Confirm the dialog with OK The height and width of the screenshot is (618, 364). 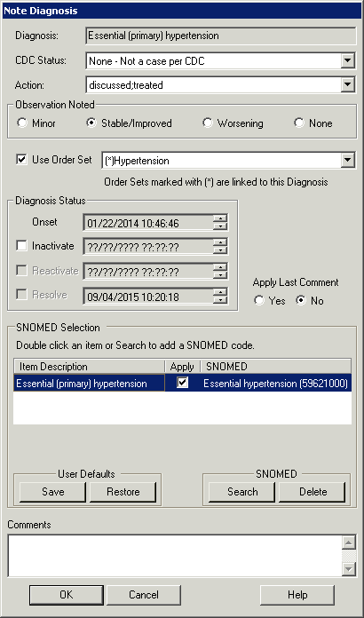tap(67, 595)
